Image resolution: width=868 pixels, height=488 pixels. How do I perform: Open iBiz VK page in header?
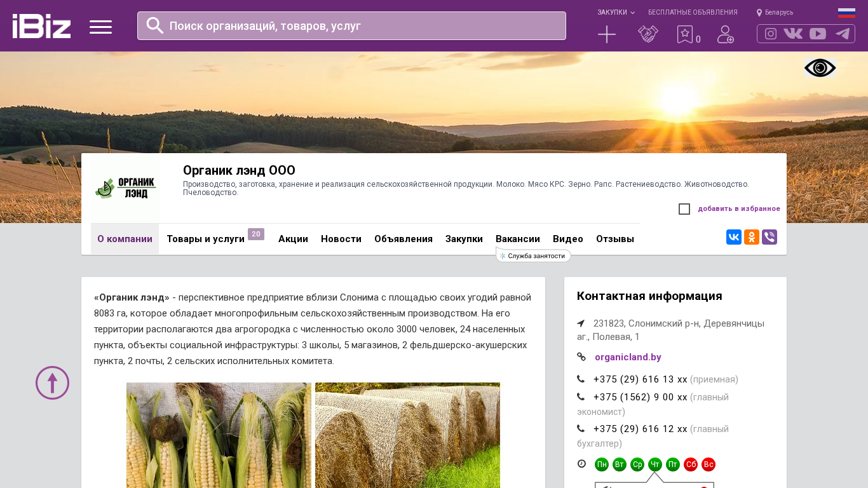pos(793,34)
